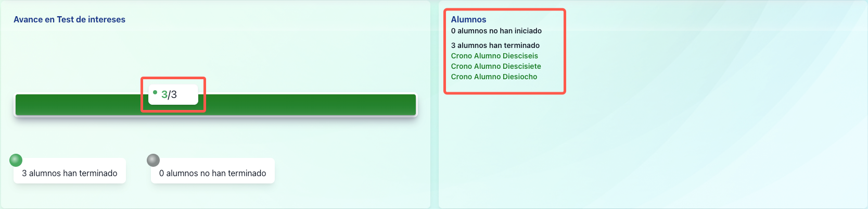This screenshot has width=868, height=209.
Task: Click the "Avance en Test de intereses" title
Action: [x=69, y=19]
